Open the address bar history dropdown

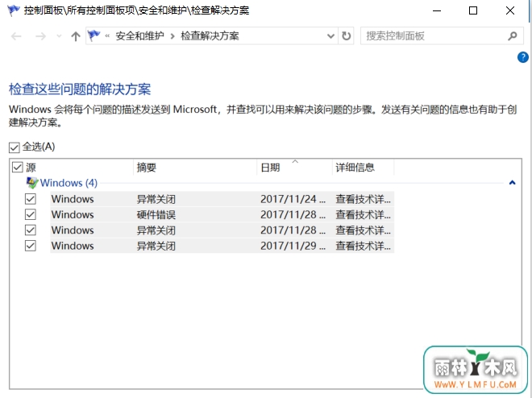click(x=330, y=36)
